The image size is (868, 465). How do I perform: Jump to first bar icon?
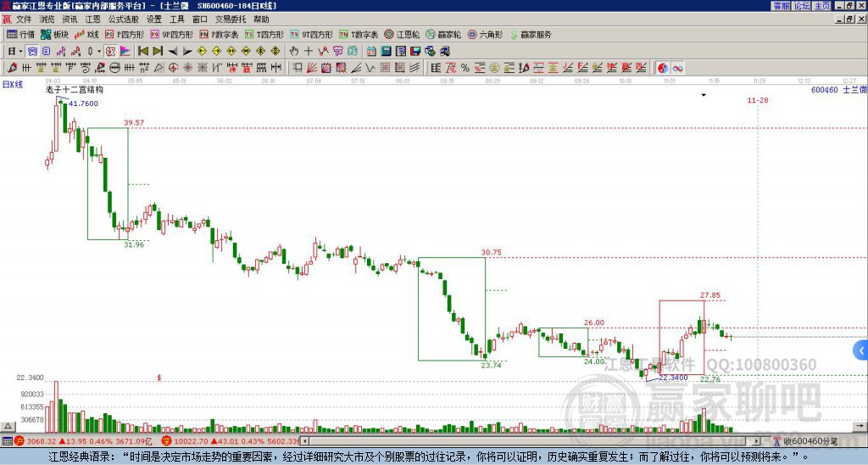142,52
